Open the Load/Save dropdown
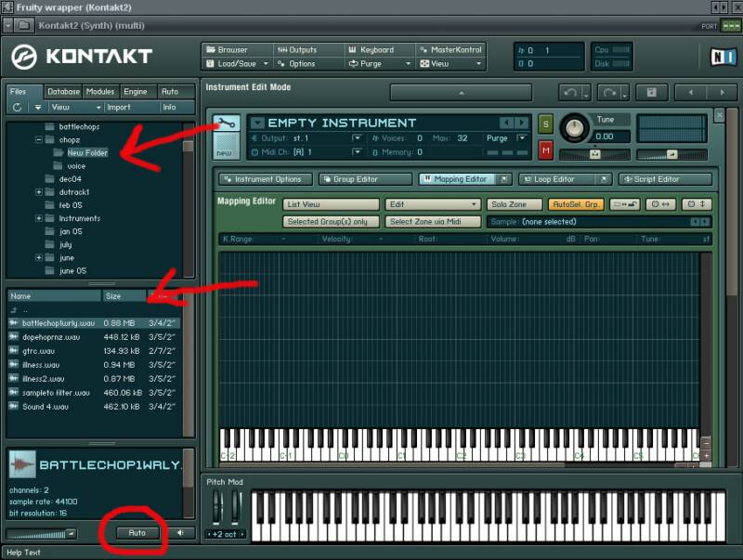The height and width of the screenshot is (560, 743). point(238,63)
